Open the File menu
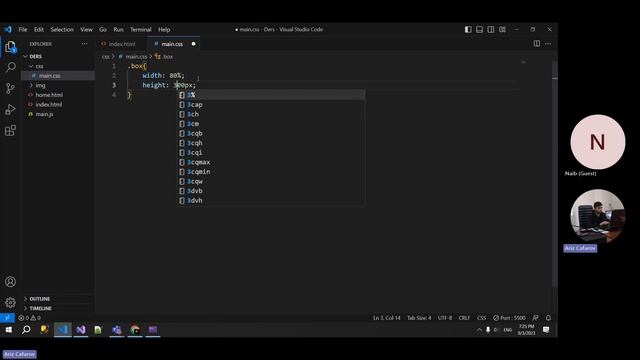The image size is (640, 360). pyautogui.click(x=23, y=29)
